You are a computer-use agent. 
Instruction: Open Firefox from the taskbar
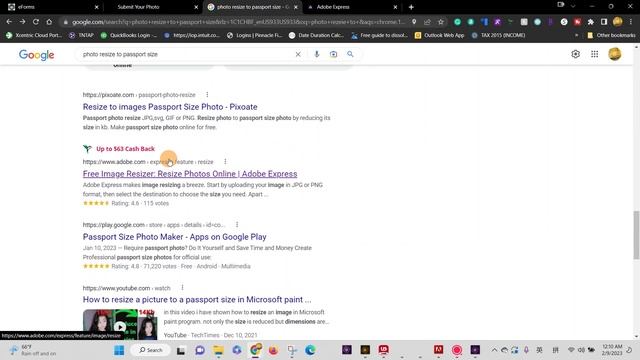pyautogui.click(x=273, y=350)
